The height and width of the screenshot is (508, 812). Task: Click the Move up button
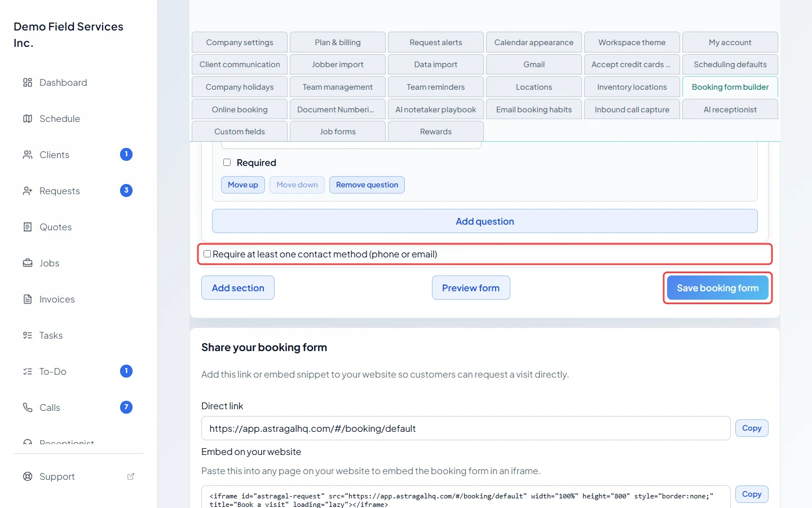pos(243,185)
